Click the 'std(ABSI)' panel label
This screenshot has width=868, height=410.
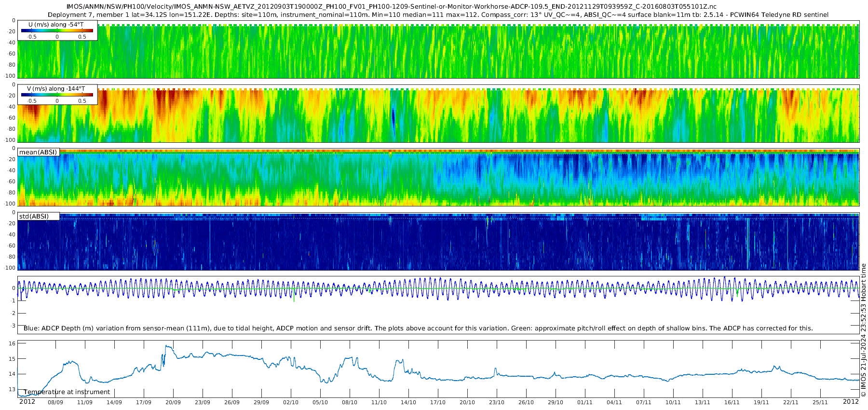click(x=34, y=216)
